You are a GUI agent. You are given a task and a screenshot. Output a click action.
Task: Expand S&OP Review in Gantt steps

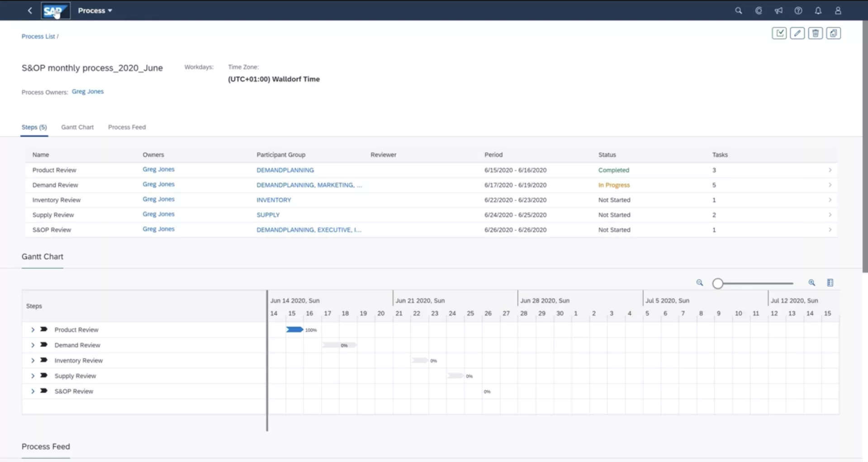pyautogui.click(x=33, y=391)
